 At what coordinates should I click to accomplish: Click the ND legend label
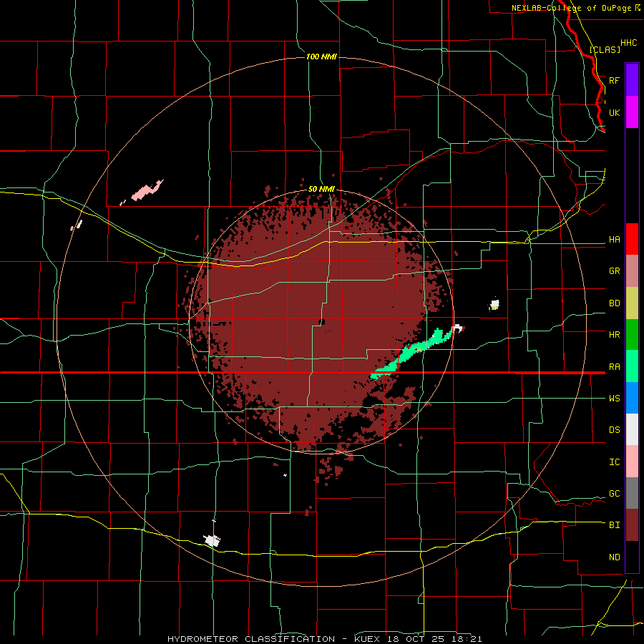[x=614, y=557]
